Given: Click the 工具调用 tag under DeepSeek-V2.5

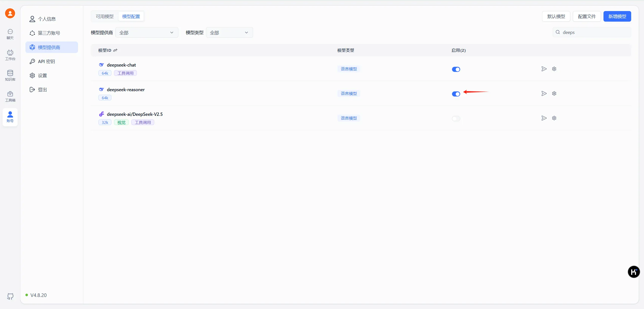Looking at the screenshot, I should pos(143,122).
